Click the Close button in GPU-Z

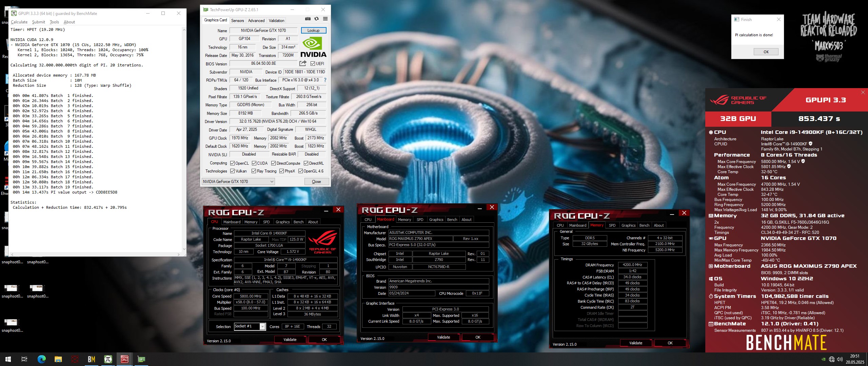pyautogui.click(x=316, y=182)
